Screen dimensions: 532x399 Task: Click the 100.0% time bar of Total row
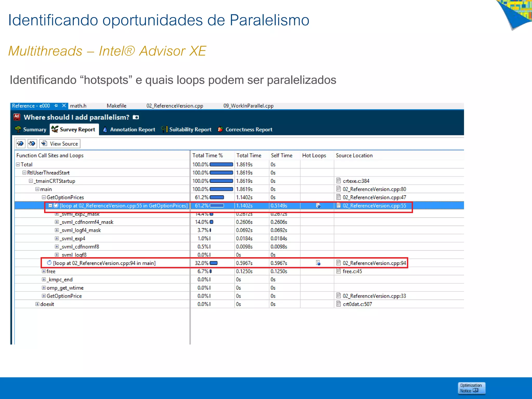tap(221, 164)
